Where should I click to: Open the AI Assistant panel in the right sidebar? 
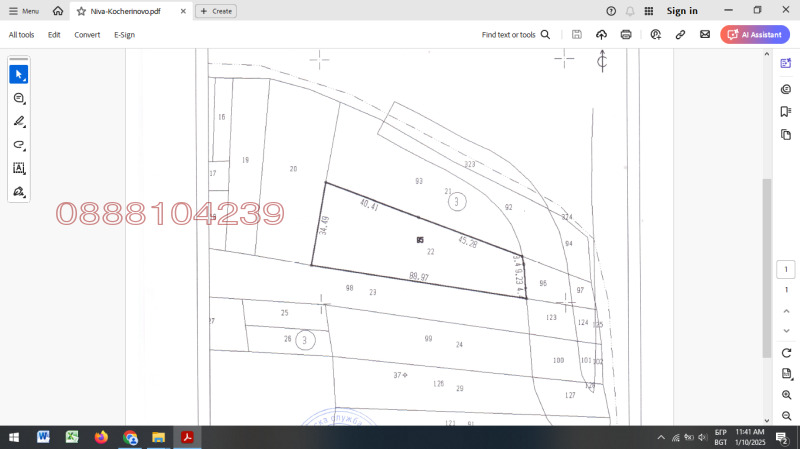786,63
